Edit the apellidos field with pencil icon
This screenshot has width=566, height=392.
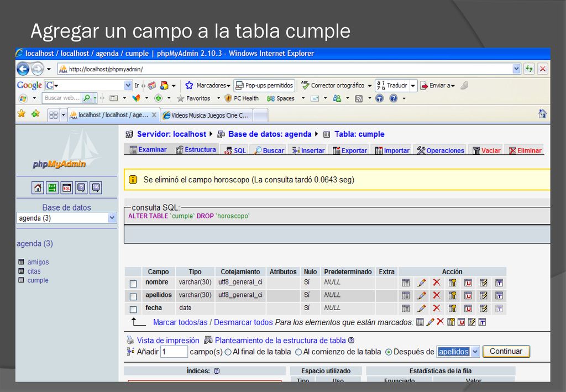point(421,296)
